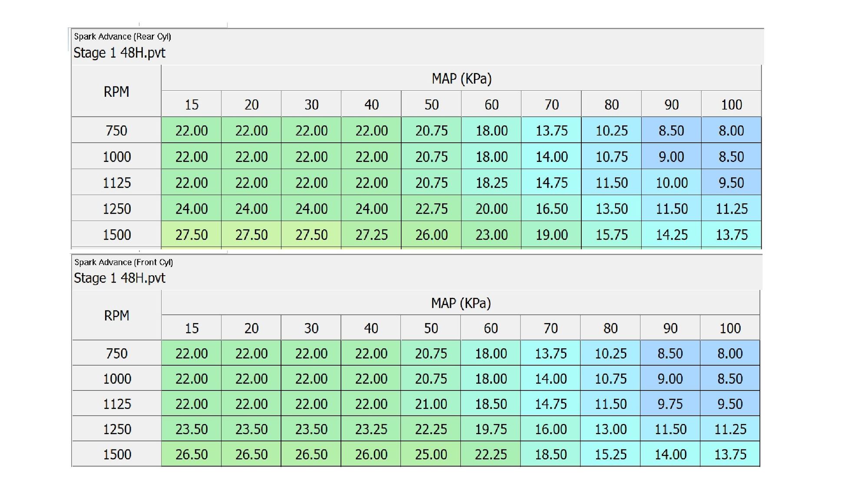The width and height of the screenshot is (868, 488).
Task: Select the 21.00 cell in Front Cyl table
Action: [x=431, y=404]
